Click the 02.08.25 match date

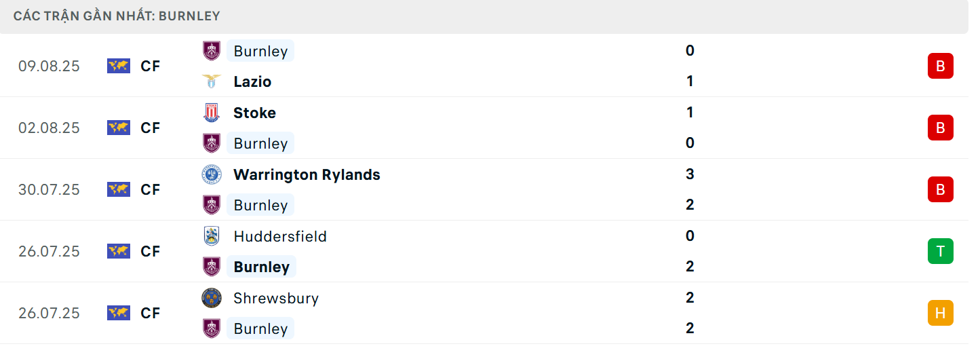pos(49,128)
